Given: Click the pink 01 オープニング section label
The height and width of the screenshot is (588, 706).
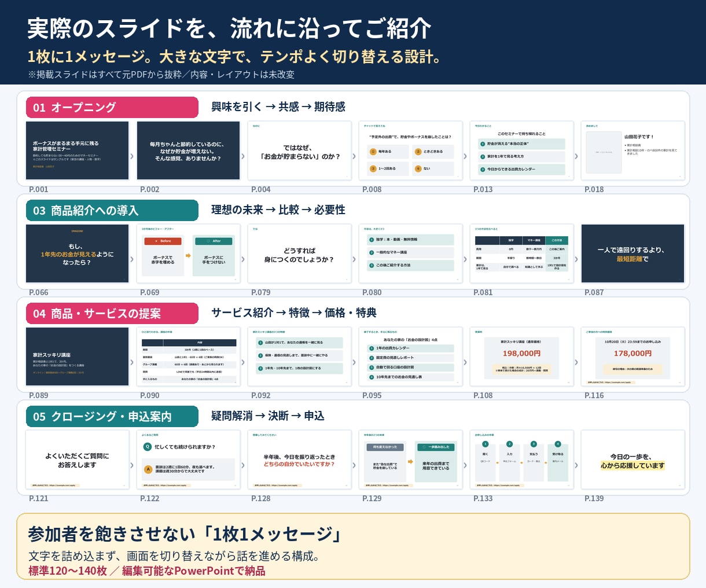Looking at the screenshot, I should click(x=112, y=107).
